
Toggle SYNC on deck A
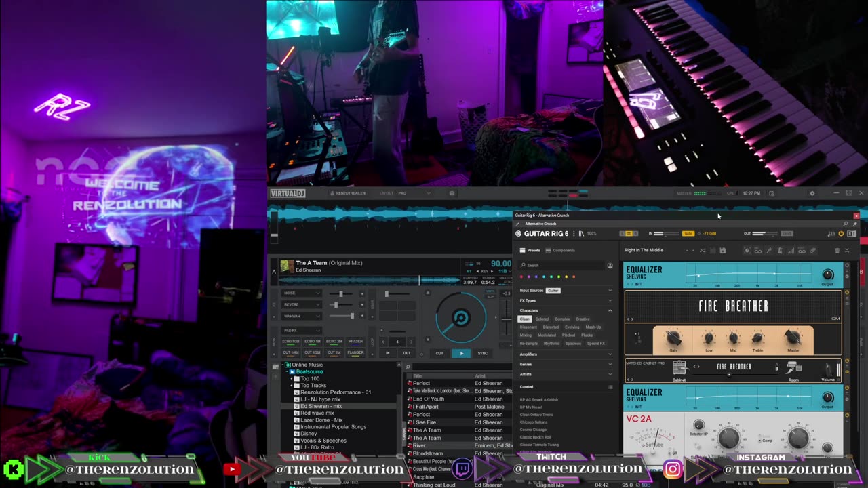click(x=483, y=353)
